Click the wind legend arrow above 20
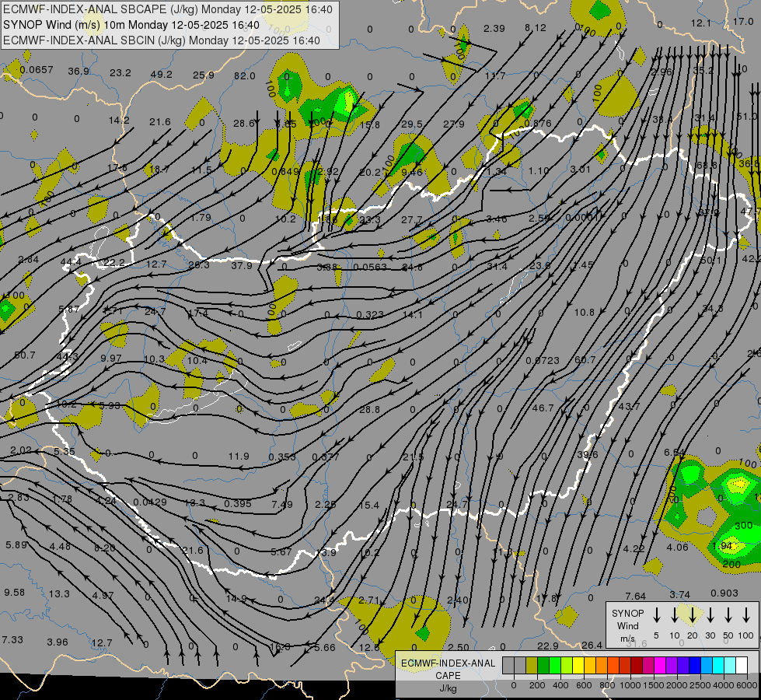The width and height of the screenshot is (761, 700). point(693,614)
